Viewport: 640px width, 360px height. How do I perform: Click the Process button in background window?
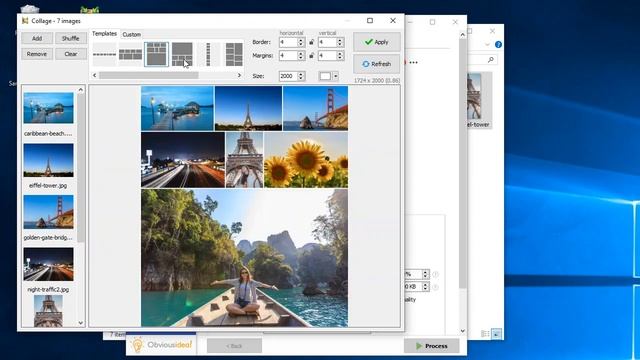click(x=431, y=346)
